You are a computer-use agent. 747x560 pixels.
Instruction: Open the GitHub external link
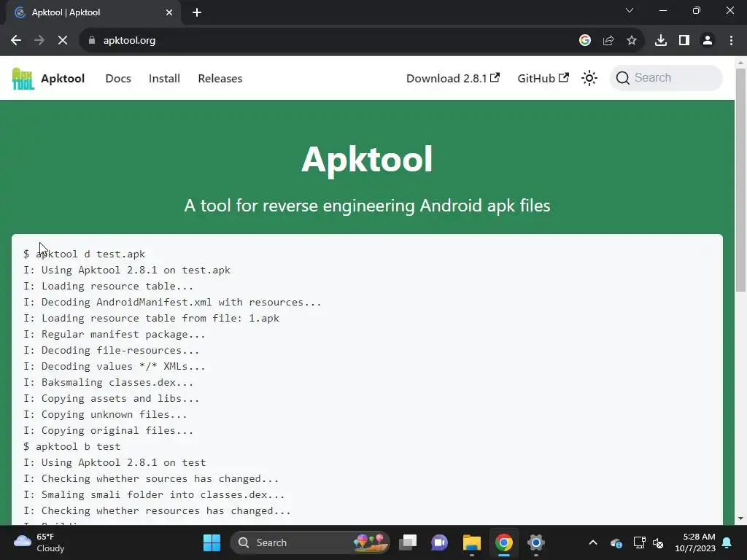point(543,79)
